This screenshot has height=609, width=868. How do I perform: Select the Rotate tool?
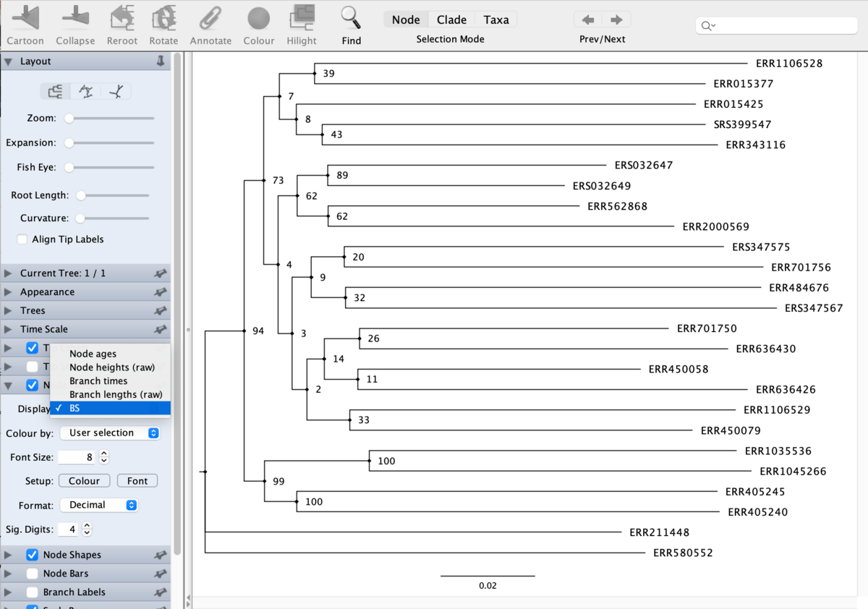(163, 17)
